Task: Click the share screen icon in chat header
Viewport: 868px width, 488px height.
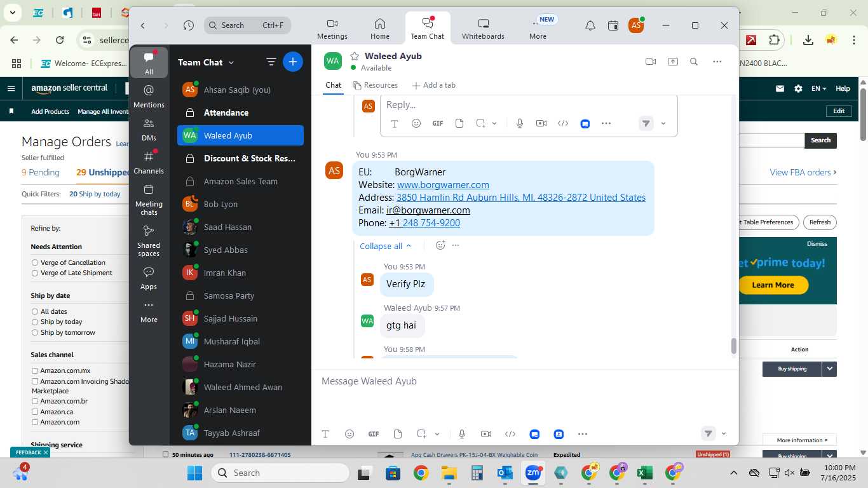Action: point(672,62)
